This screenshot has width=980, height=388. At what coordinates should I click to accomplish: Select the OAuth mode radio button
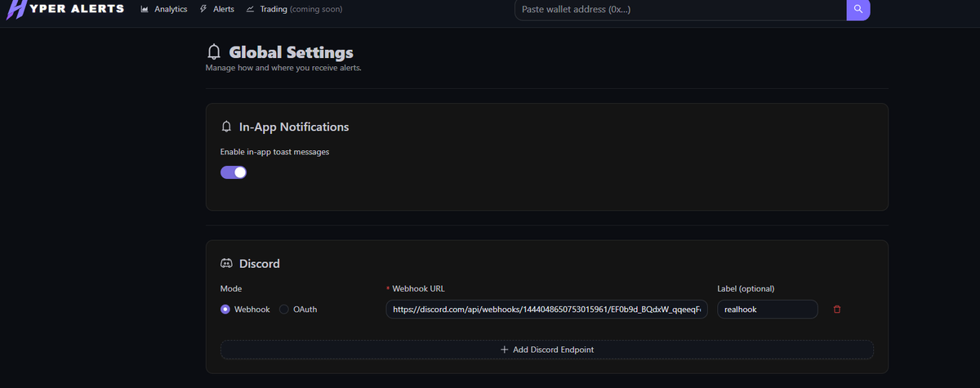click(x=284, y=310)
